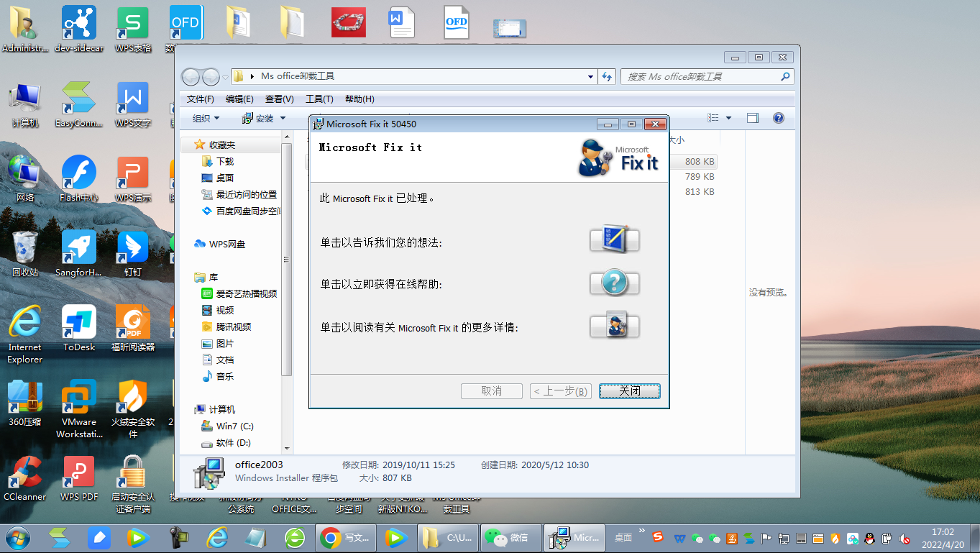The image size is (980, 553).
Task: Select 最近访问的位置 in navigation pane
Action: 239,194
